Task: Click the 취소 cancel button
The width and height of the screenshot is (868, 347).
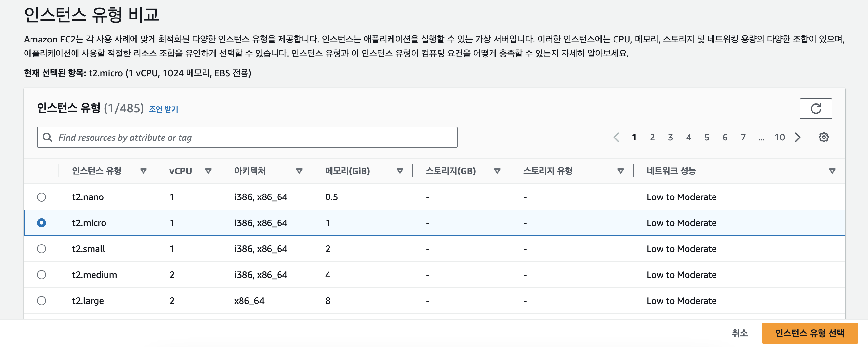Action: click(740, 333)
